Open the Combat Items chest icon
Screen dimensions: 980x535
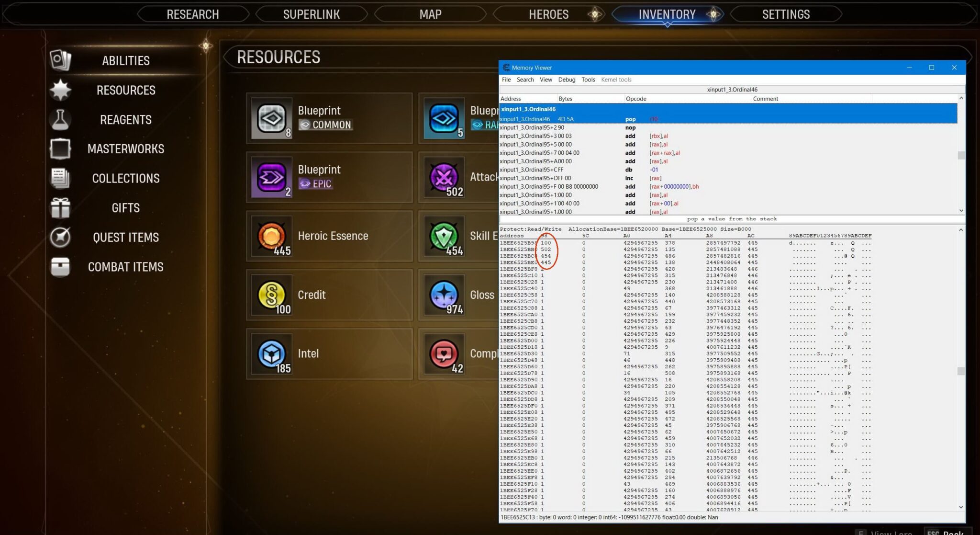(x=60, y=267)
